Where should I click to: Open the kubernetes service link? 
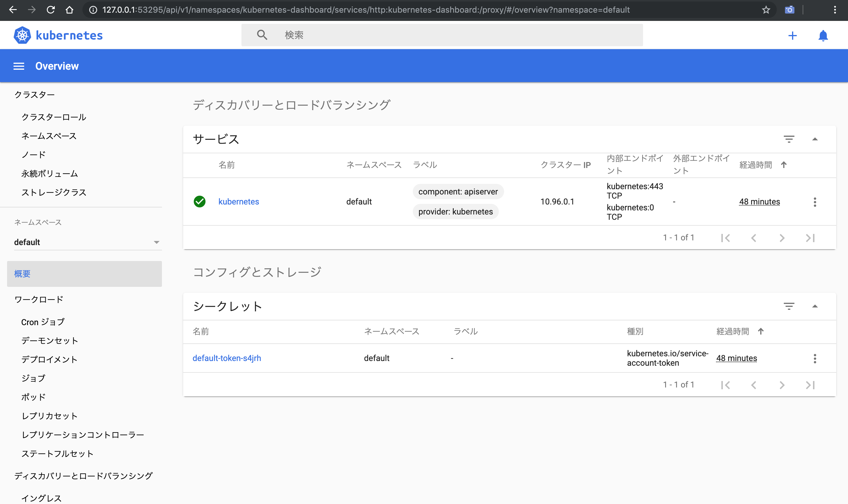(238, 202)
